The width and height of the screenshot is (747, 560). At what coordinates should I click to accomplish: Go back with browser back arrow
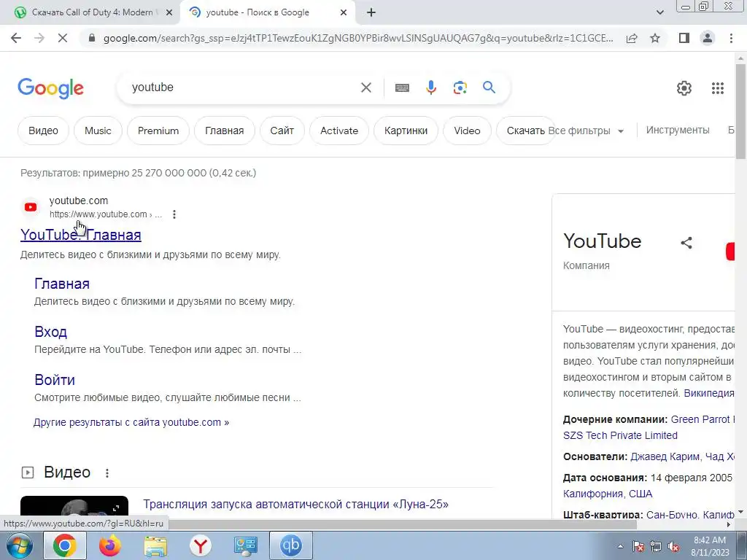[16, 38]
